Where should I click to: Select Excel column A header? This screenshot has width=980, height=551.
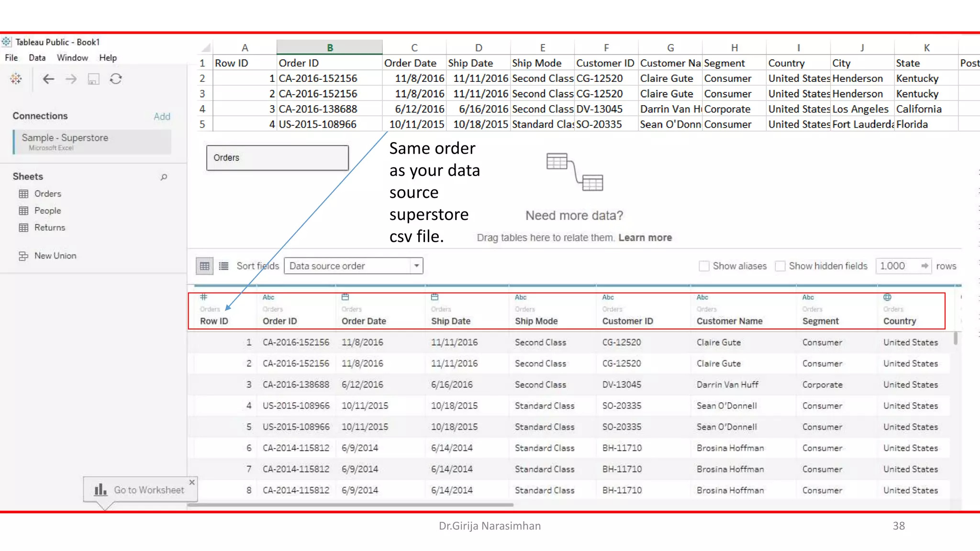pos(245,47)
